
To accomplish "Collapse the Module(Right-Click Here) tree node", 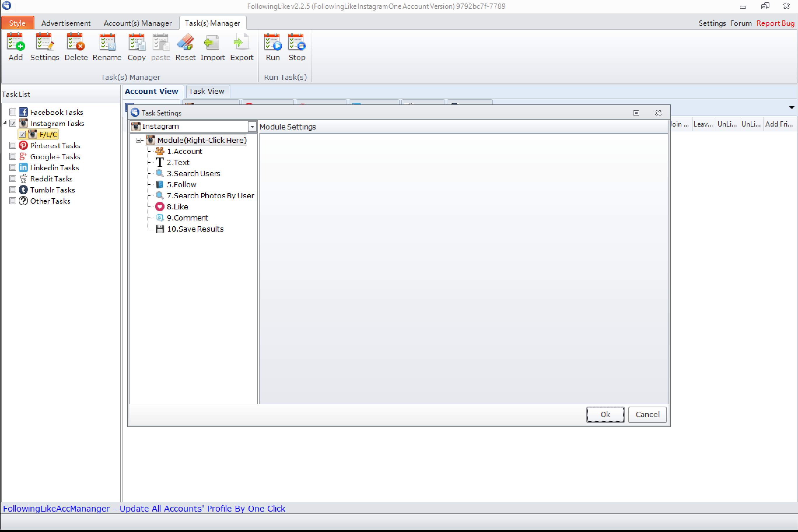I will 139,140.
